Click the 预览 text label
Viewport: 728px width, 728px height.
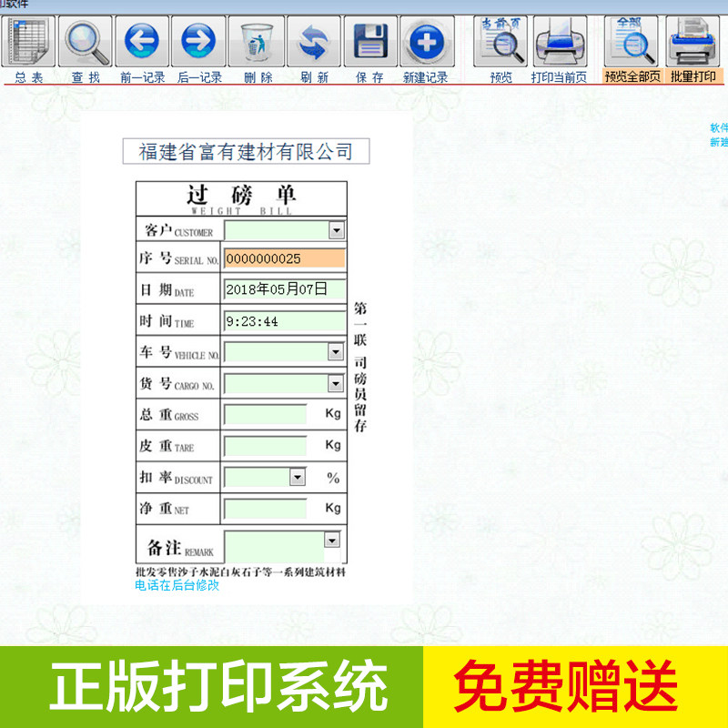tap(501, 77)
